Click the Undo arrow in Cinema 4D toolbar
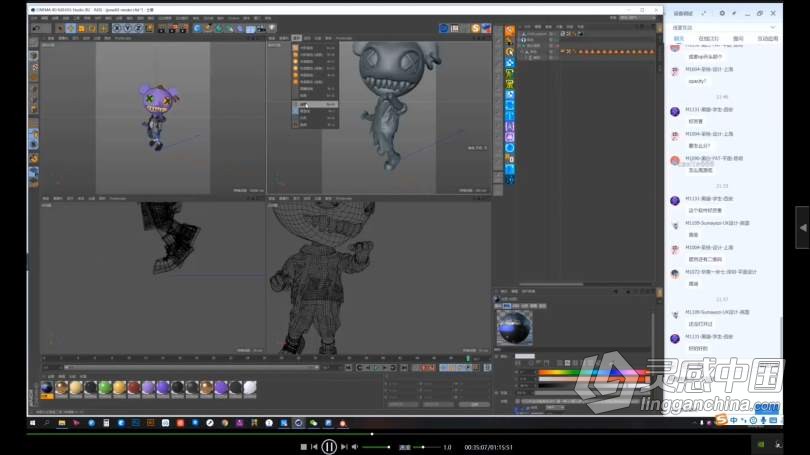Viewport: 810px width, 455px height. pos(36,28)
